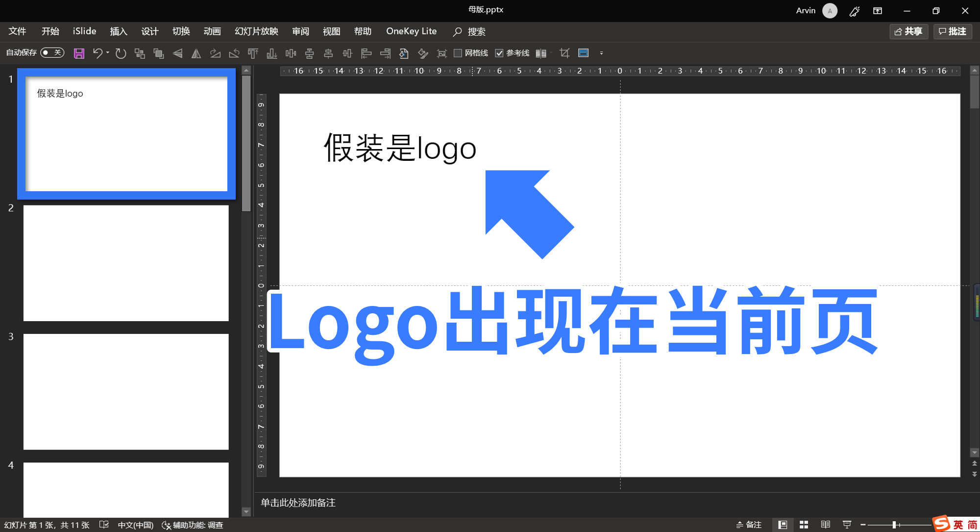Screen dimensions: 980x532
Task: Align objects to right edge
Action: point(385,53)
